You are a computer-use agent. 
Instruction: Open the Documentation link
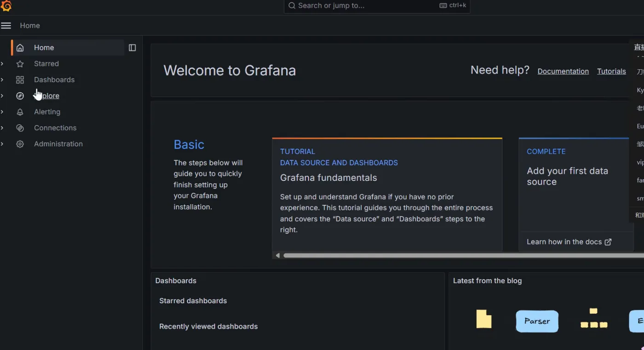[x=563, y=71]
